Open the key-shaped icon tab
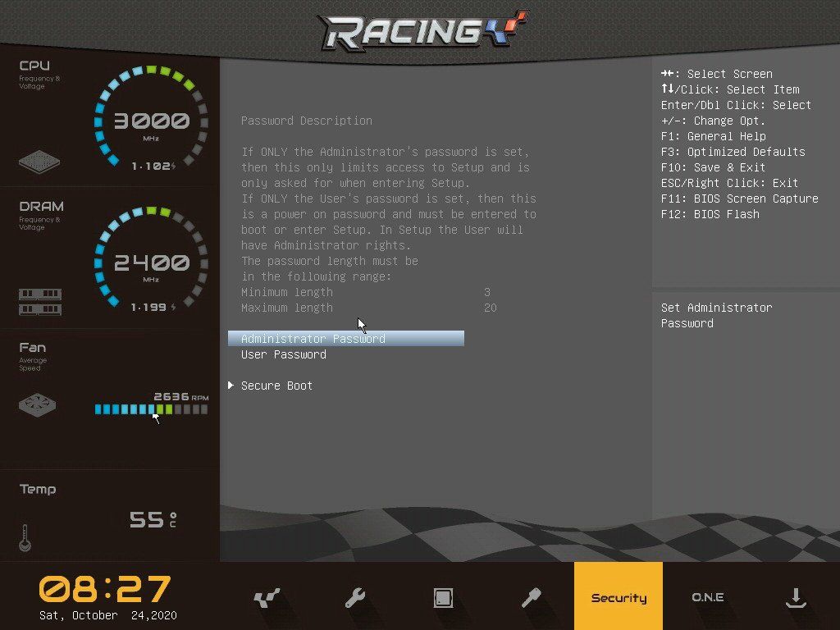Screen dimensions: 840x630 (531, 598)
